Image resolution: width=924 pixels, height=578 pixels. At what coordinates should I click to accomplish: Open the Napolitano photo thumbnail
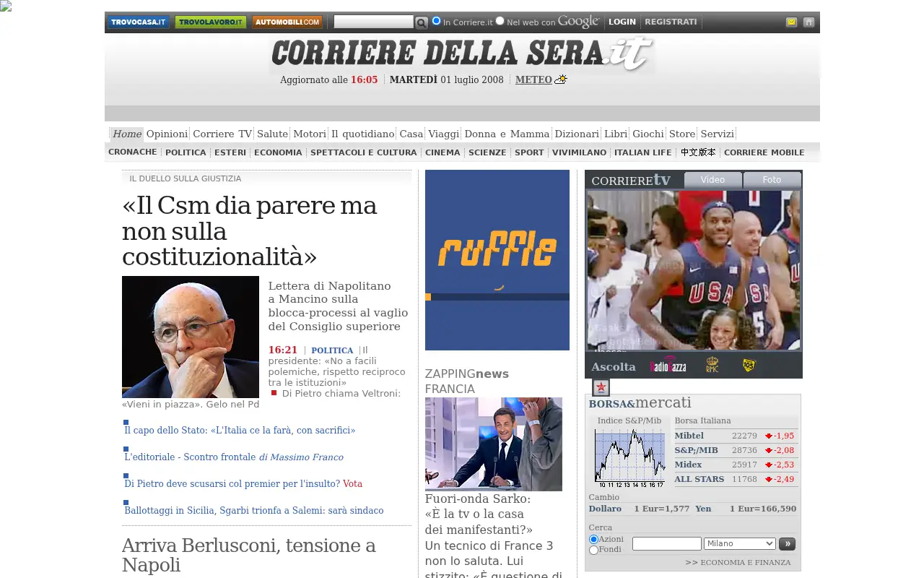pos(191,337)
